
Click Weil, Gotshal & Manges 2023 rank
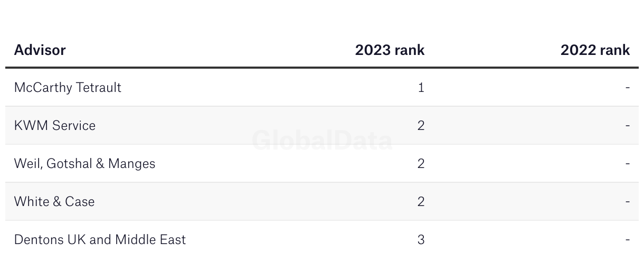421,164
